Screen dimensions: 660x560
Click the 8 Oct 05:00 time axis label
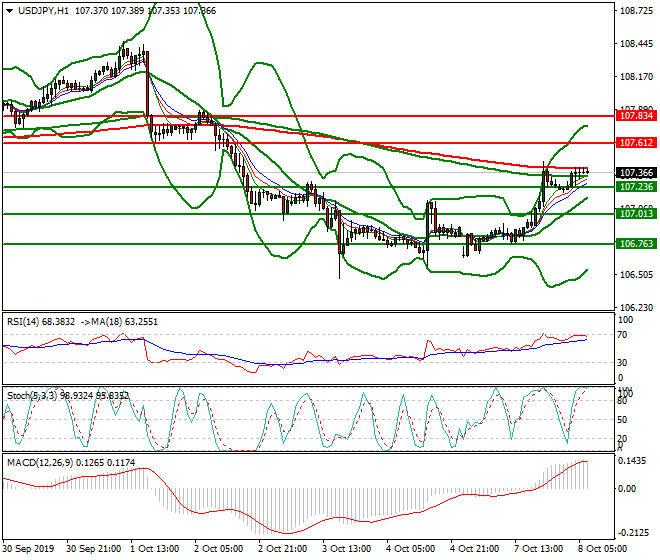(x=604, y=549)
